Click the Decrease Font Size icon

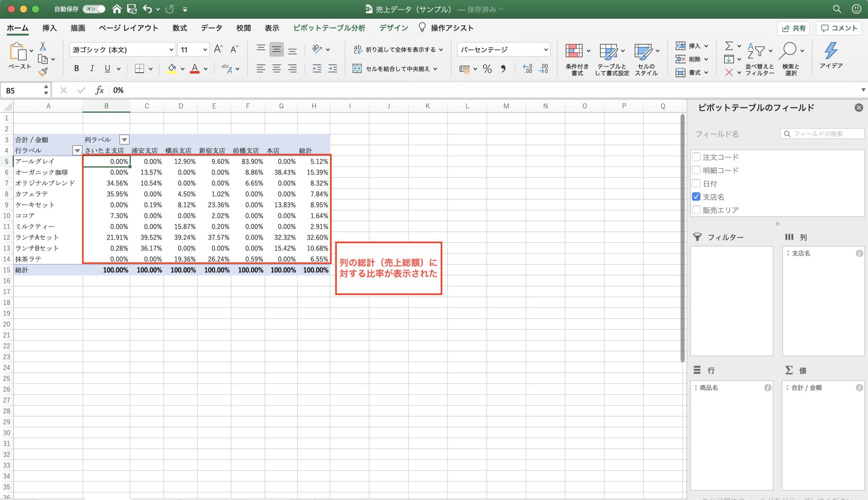(234, 49)
